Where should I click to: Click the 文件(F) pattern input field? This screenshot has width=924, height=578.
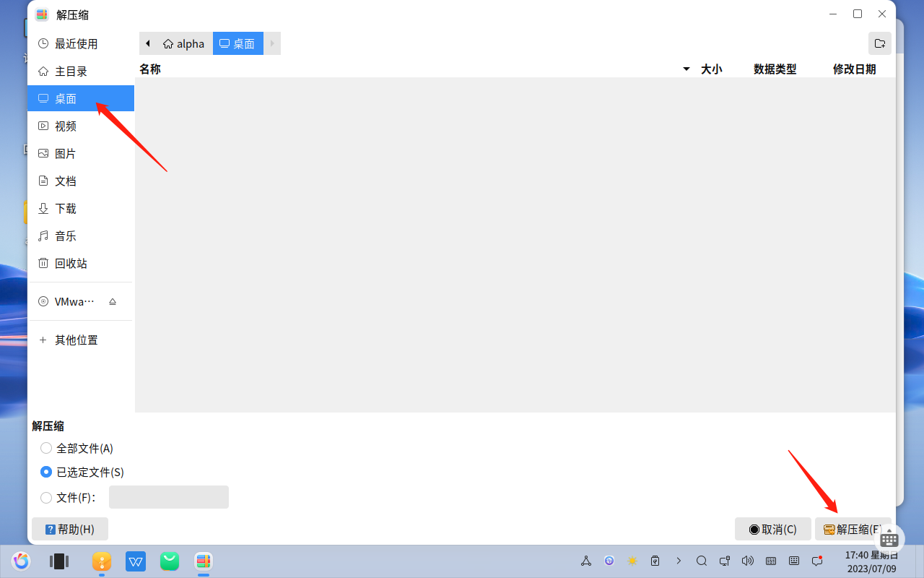click(x=169, y=497)
